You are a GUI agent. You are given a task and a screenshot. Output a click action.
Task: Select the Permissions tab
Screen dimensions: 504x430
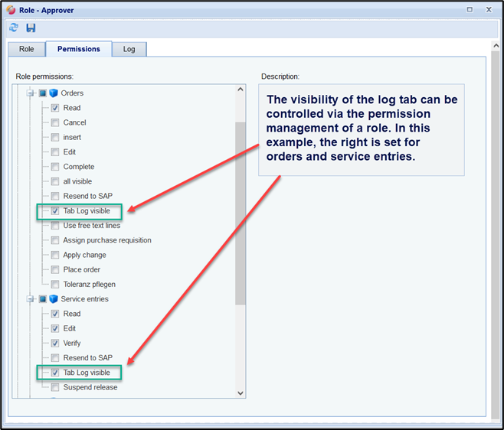point(79,49)
